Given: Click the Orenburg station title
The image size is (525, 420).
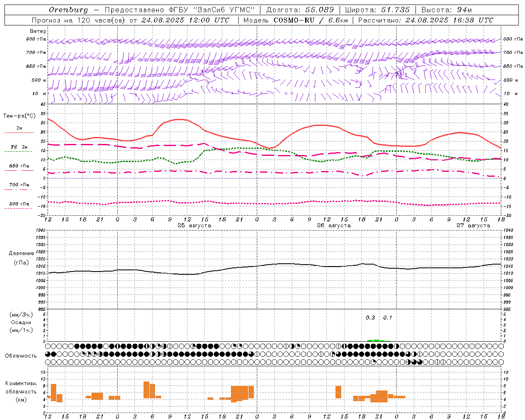Looking at the screenshot, I should [x=68, y=10].
